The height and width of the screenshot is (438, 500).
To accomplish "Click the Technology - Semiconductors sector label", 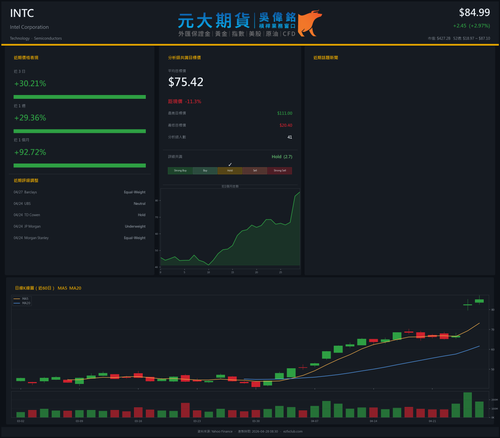I will tap(36, 38).
